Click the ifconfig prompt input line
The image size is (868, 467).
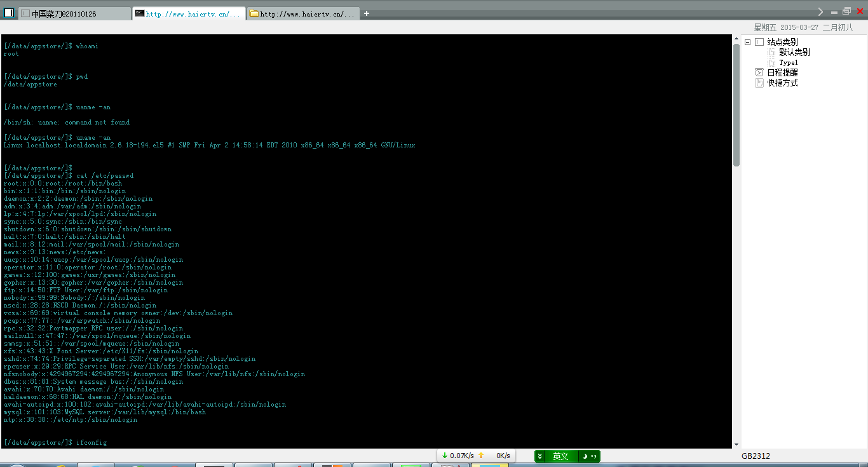(55, 442)
